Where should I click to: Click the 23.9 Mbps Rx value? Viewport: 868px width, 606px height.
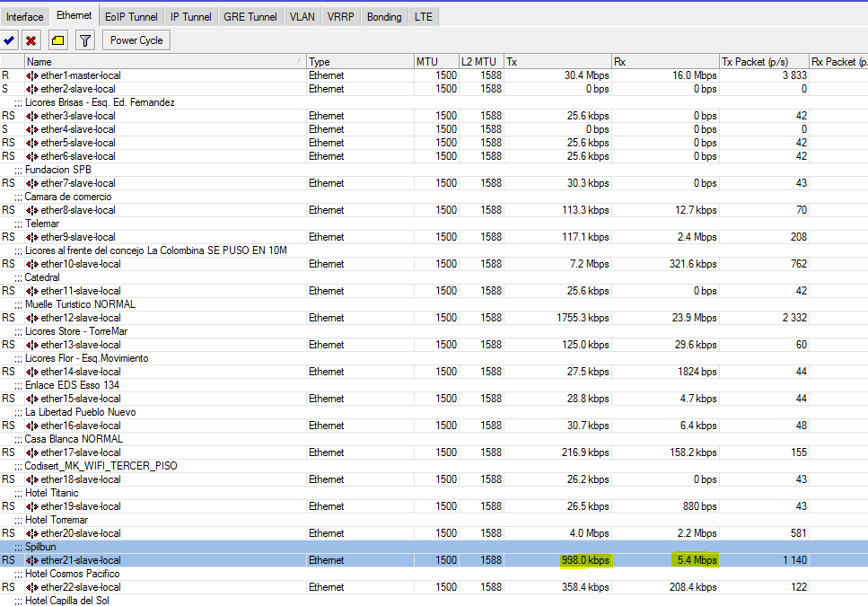(694, 318)
